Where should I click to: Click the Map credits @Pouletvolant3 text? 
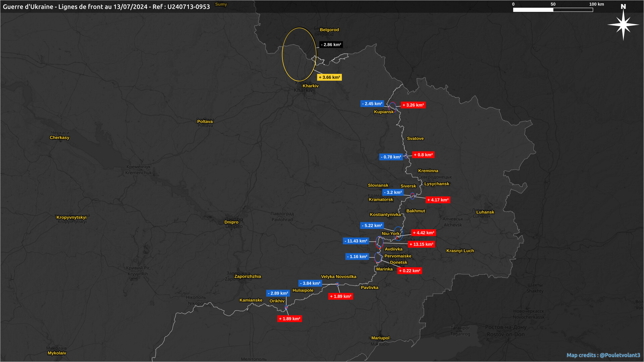pos(603,355)
